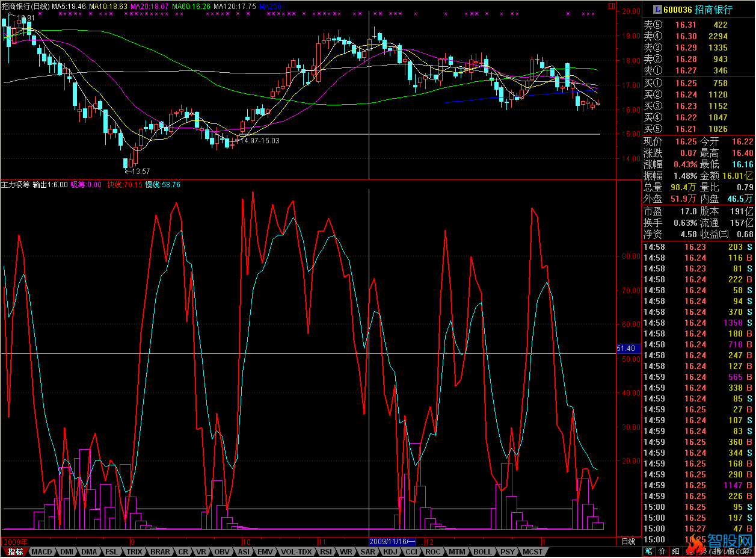Viewport: 756px width, 558px height.
Task: Click the 吸筹:0.00 indicator value
Action: [87, 185]
